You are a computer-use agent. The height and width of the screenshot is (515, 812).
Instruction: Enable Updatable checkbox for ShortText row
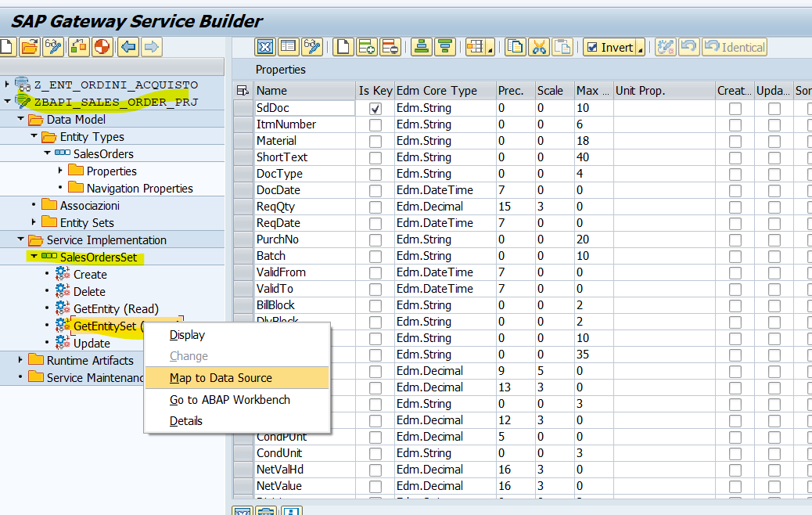[x=774, y=158]
